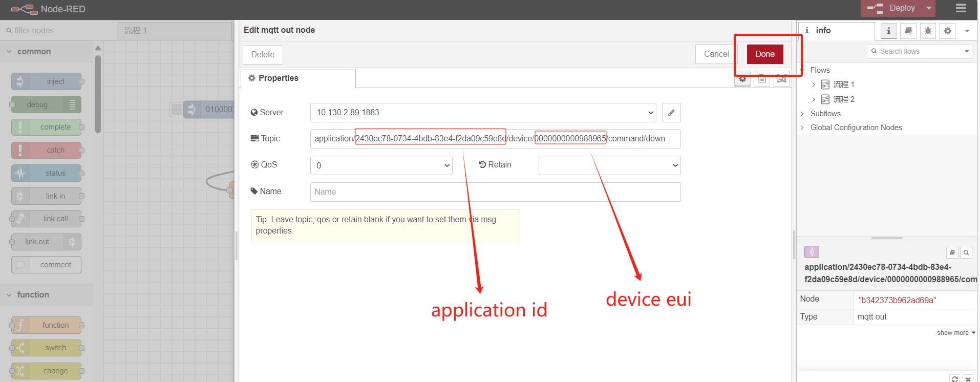Select 流程 2 in the info outline
Screen dimensions: 980x382
pos(844,99)
